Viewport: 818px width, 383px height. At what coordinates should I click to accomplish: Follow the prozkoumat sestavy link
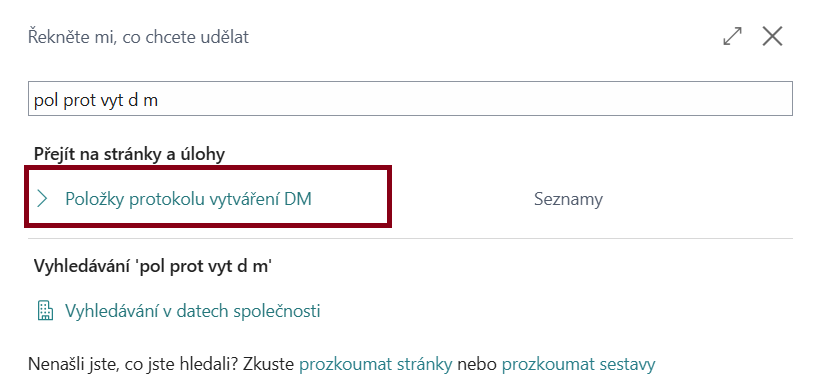click(578, 364)
